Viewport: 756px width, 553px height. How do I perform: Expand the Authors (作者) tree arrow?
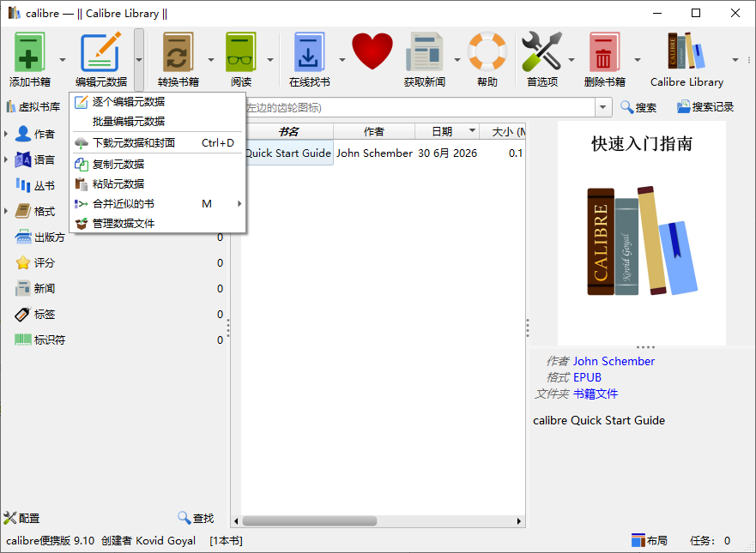(6, 134)
